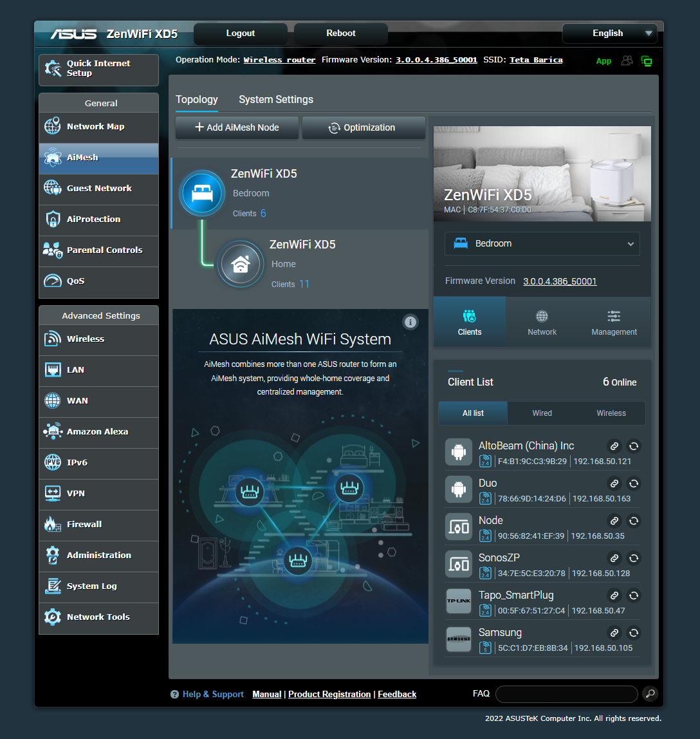The height and width of the screenshot is (739, 700).
Task: Open the Network tab of the node
Action: click(542, 323)
